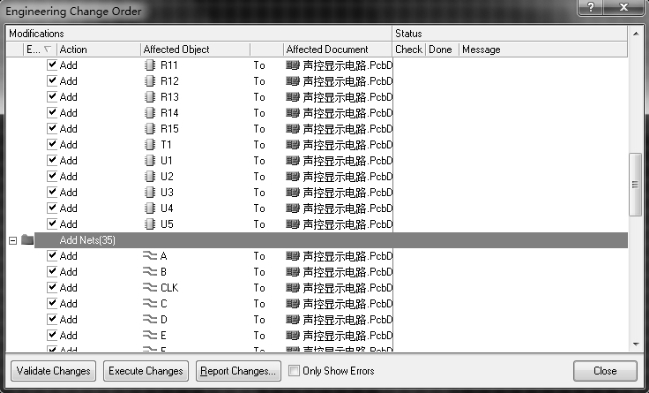Image resolution: width=649 pixels, height=393 pixels.
Task: Click Validate Changes button
Action: coord(53,371)
